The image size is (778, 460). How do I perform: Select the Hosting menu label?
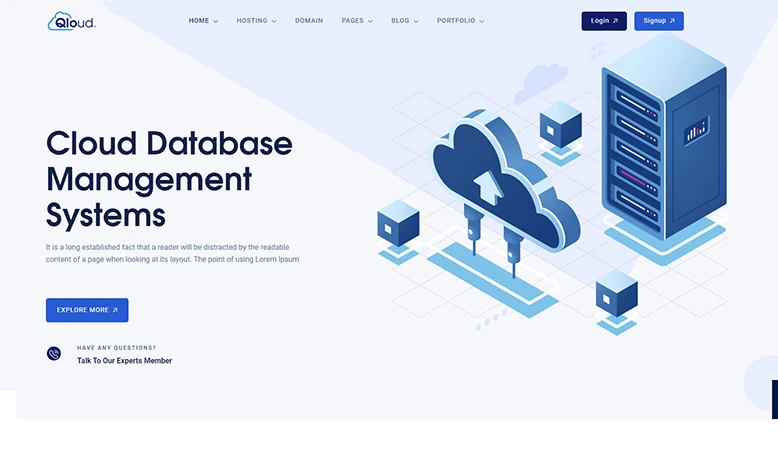pos(252,21)
